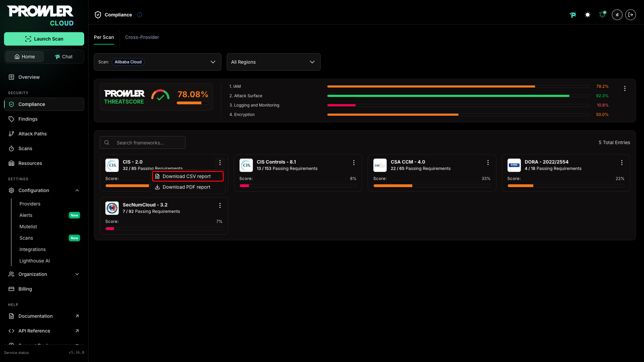Click the DORA - 2022/2554 title
644x362 pixels.
[x=547, y=162]
